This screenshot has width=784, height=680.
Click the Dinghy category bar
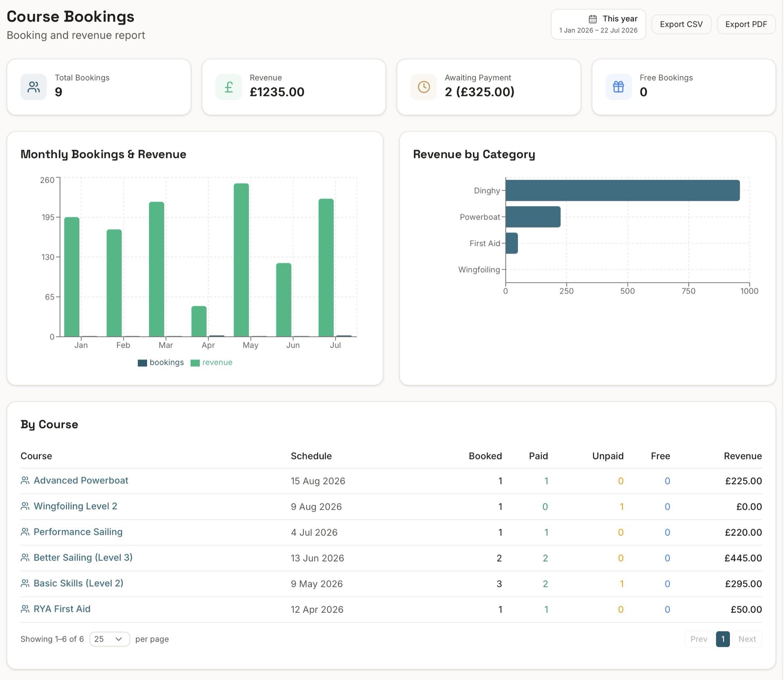(x=623, y=191)
